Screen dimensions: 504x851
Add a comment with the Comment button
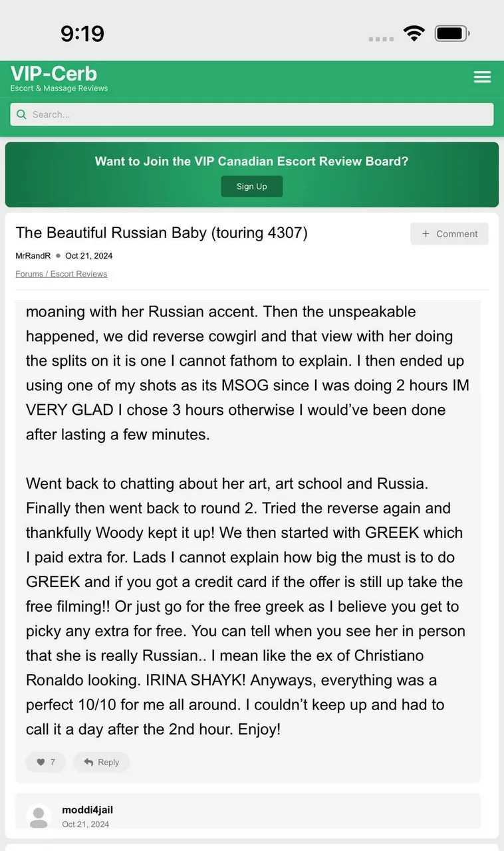pos(449,234)
